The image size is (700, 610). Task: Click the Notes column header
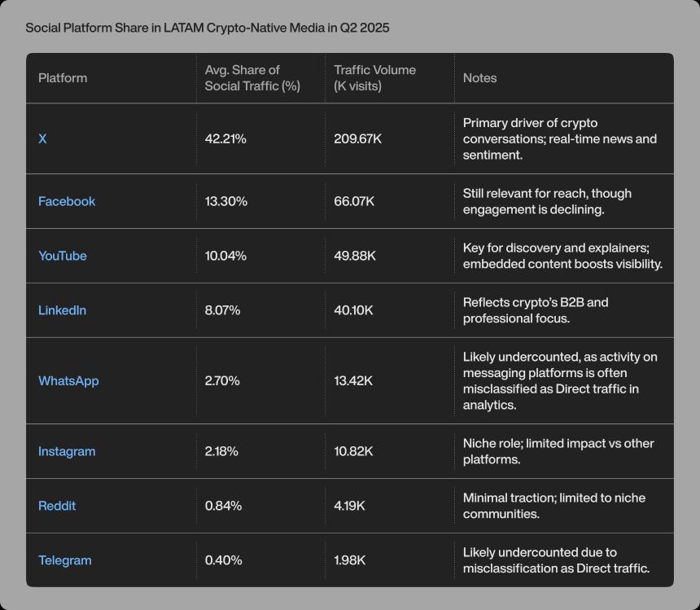click(479, 78)
